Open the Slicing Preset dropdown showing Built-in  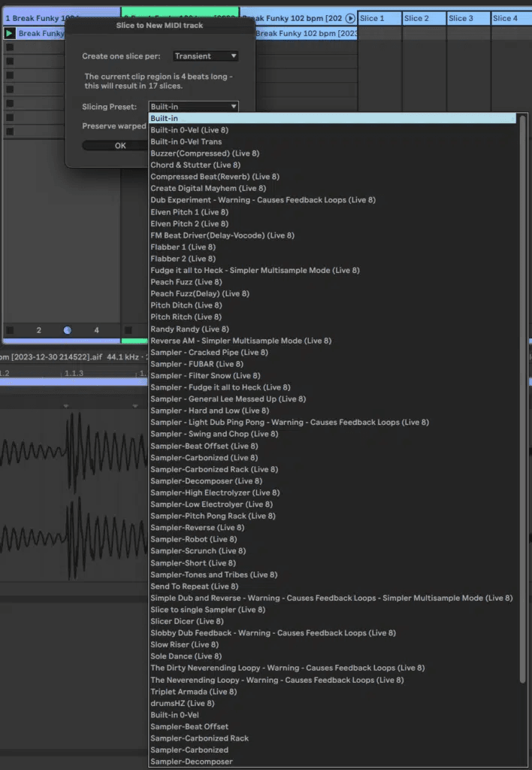click(x=194, y=107)
